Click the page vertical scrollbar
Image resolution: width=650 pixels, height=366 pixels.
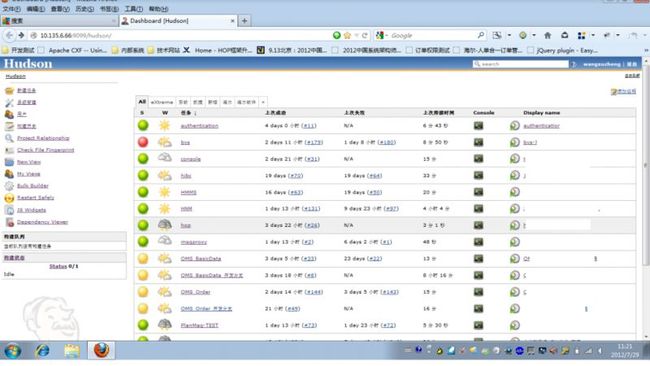pyautogui.click(x=645, y=166)
